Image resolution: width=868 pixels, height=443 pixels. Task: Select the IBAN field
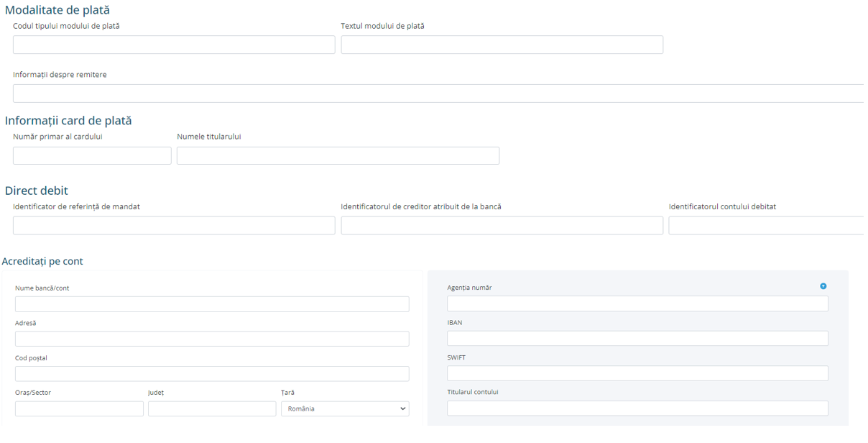pyautogui.click(x=637, y=338)
